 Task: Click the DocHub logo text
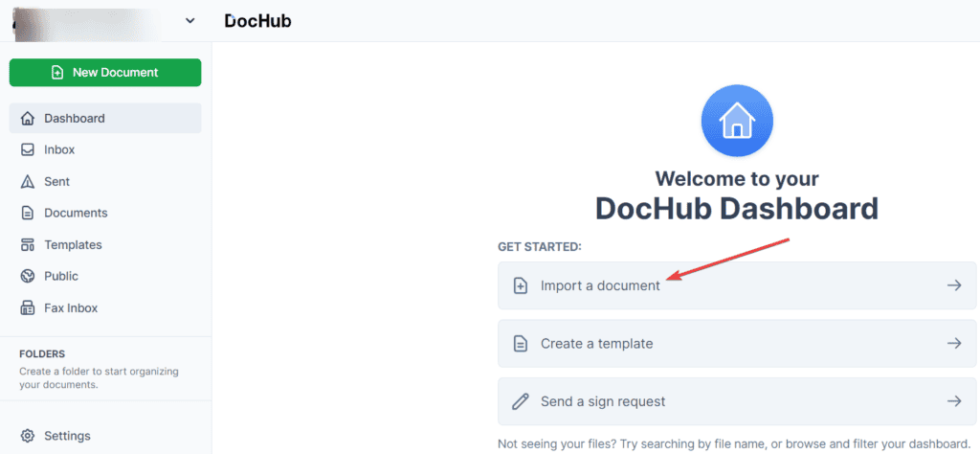pos(257,21)
